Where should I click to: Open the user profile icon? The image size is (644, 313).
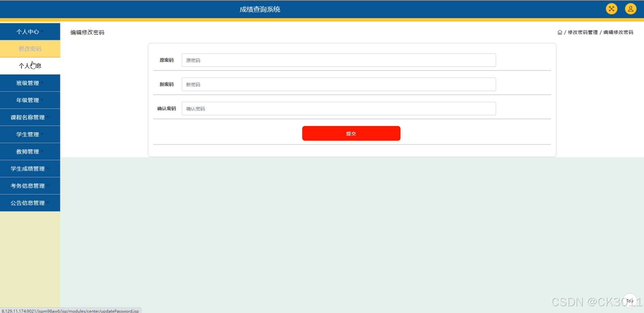click(x=630, y=9)
